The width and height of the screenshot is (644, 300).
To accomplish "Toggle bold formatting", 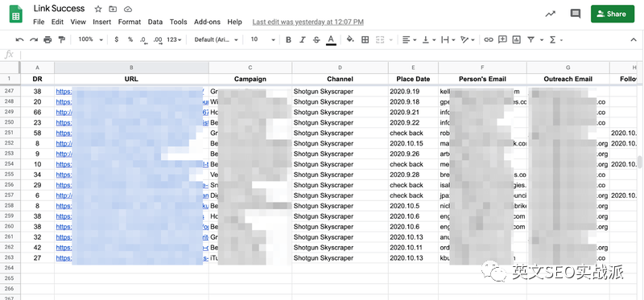I will [288, 39].
